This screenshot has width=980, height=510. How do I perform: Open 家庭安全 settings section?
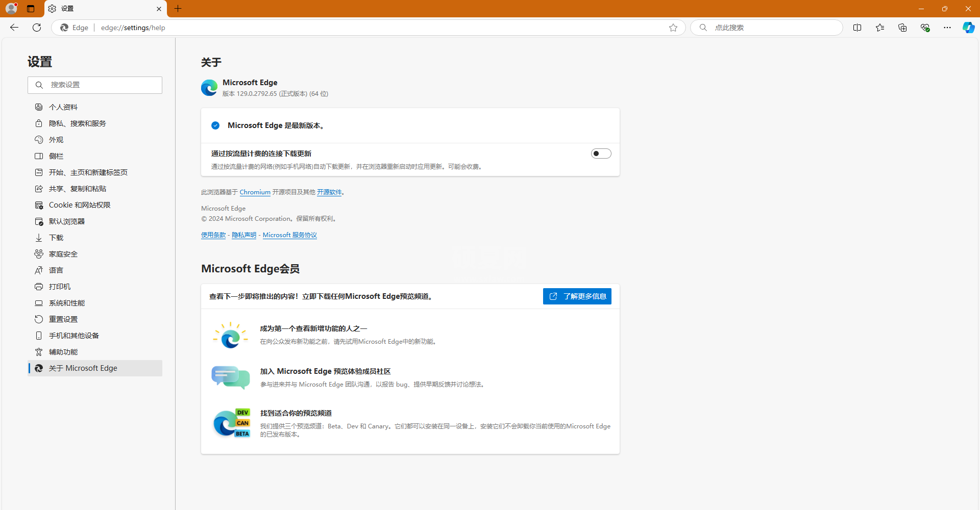[x=95, y=254]
